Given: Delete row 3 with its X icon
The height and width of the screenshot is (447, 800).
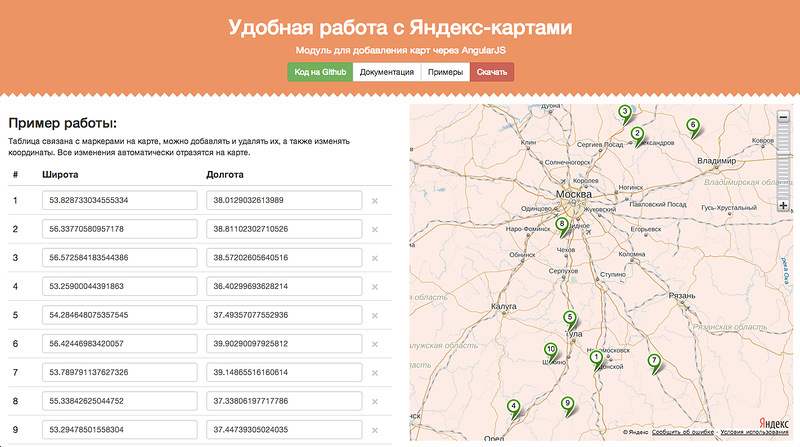Looking at the screenshot, I should pyautogui.click(x=374, y=258).
